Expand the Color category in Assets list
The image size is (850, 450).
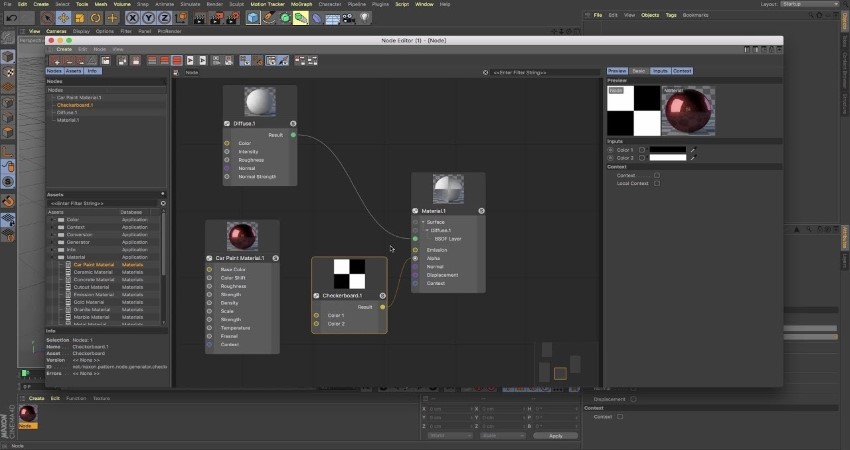pyautogui.click(x=53, y=220)
